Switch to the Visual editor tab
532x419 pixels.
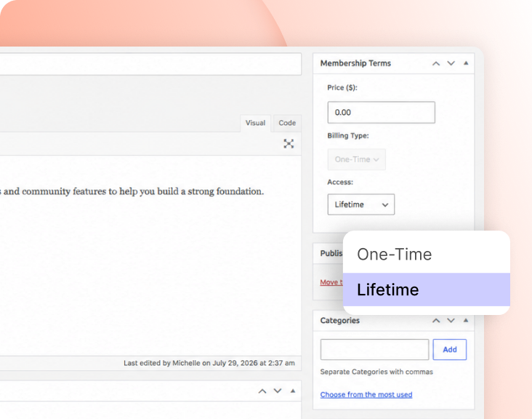[x=256, y=123]
